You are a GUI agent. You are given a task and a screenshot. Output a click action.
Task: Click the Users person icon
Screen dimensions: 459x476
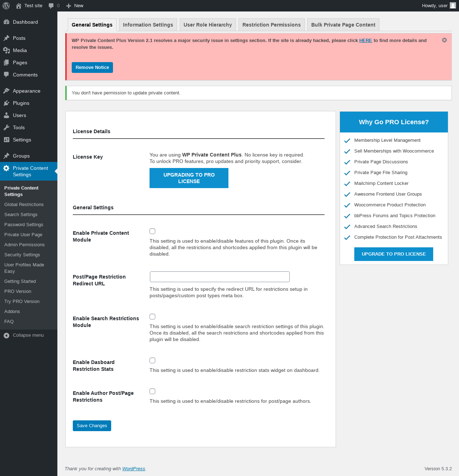pyautogui.click(x=6, y=115)
